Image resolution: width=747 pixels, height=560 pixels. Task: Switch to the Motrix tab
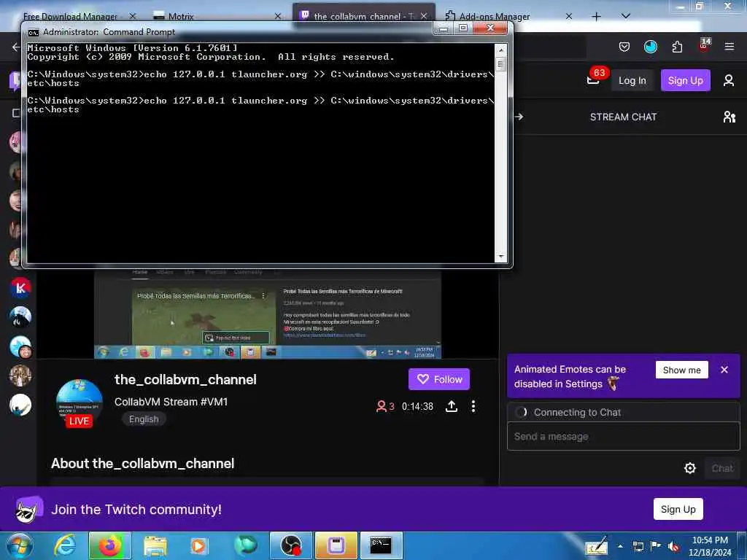tap(181, 16)
